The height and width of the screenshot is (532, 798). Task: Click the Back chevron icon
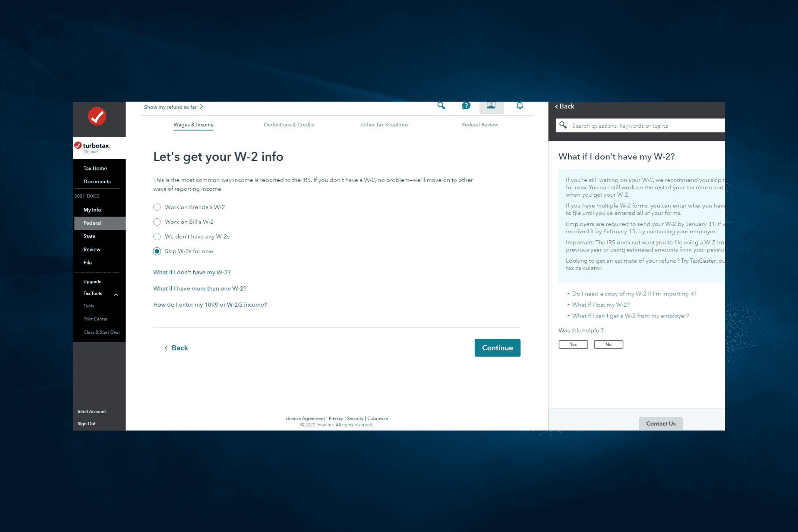pos(557,106)
